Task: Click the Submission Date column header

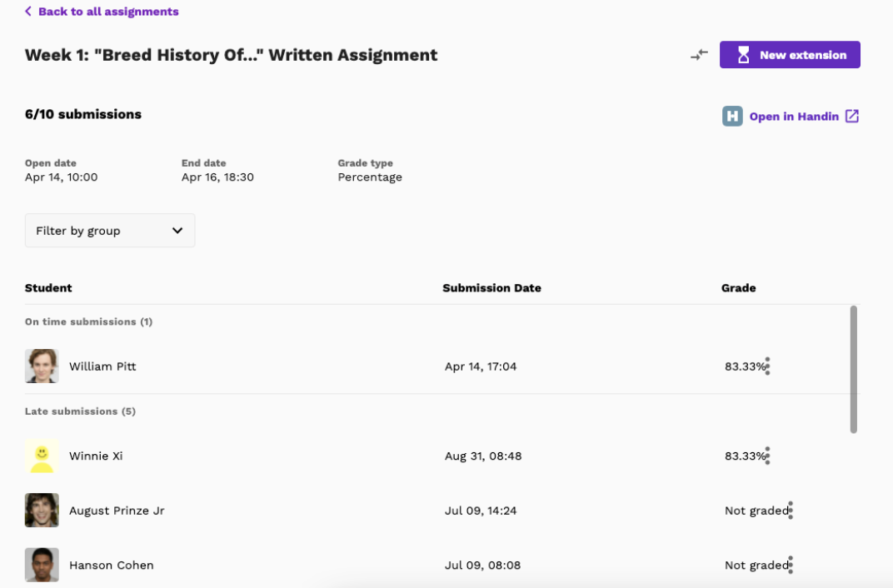Action: (491, 288)
